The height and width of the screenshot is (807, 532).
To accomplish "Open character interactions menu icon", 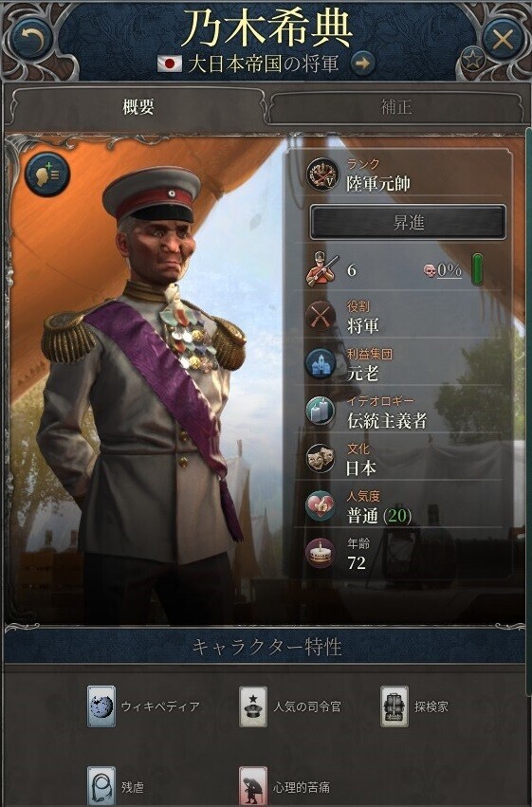I will [x=46, y=174].
